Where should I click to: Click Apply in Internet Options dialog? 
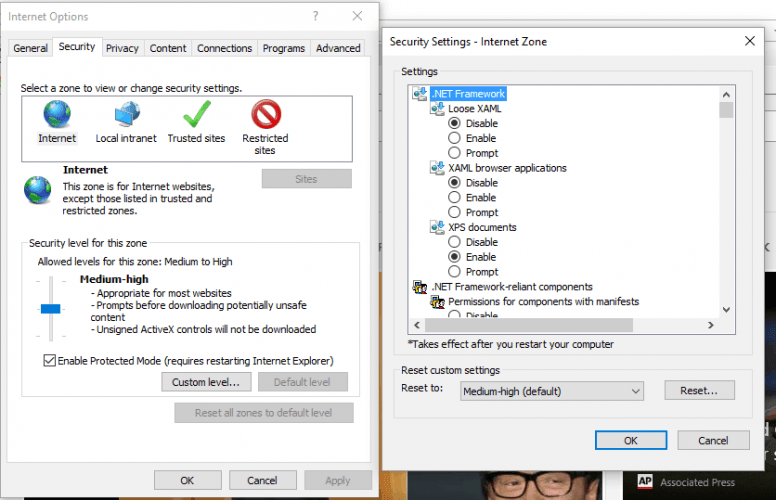click(338, 480)
